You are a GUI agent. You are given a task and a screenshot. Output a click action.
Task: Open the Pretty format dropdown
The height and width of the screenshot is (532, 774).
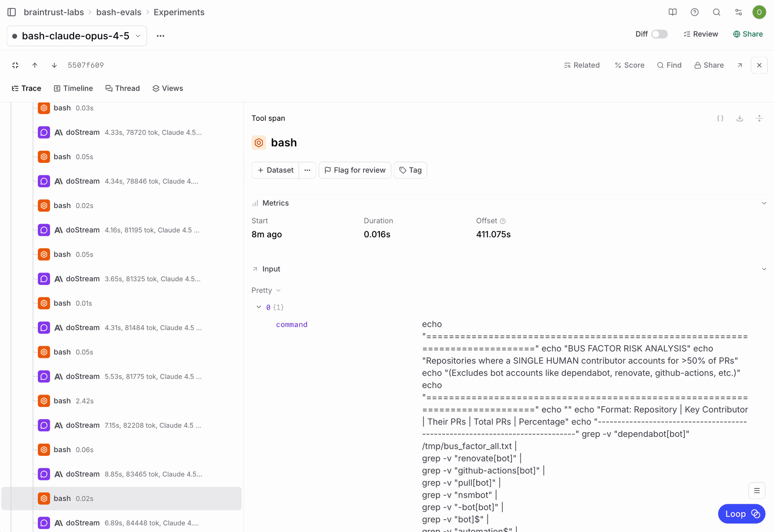coord(266,291)
